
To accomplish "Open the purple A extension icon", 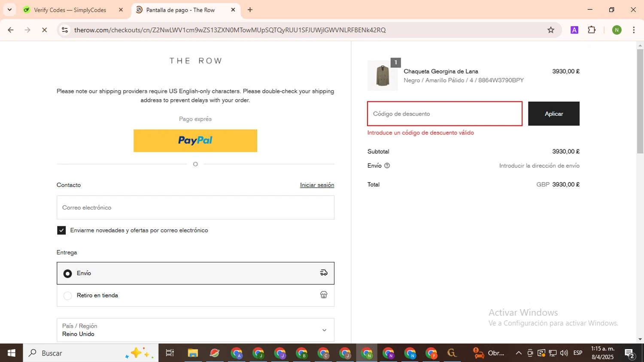I will pyautogui.click(x=574, y=30).
